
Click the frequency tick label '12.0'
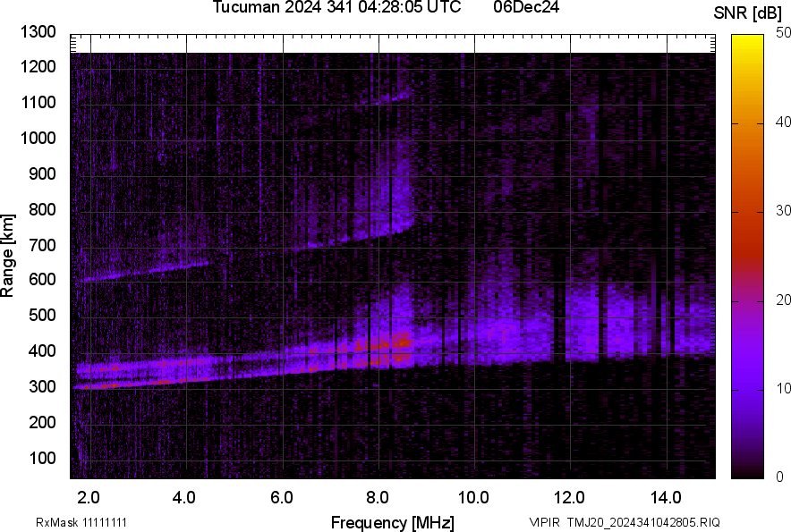tap(570, 498)
